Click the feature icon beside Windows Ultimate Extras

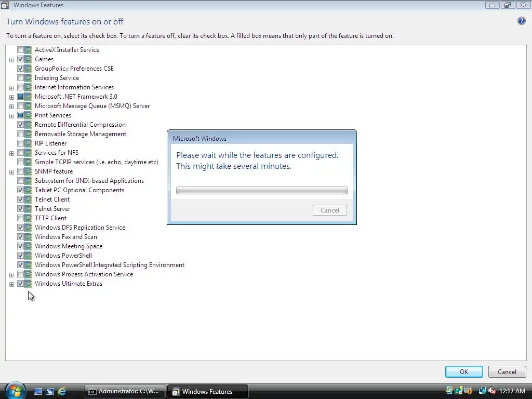[29, 283]
